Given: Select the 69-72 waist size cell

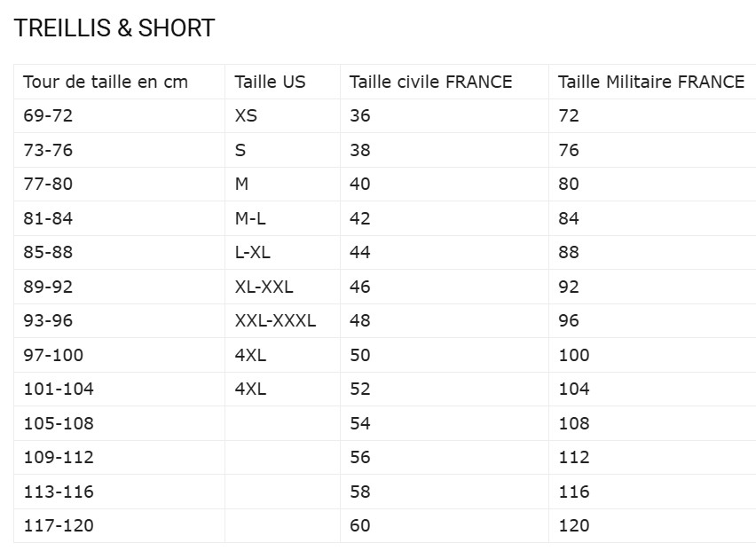Looking at the screenshot, I should pyautogui.click(x=48, y=116).
